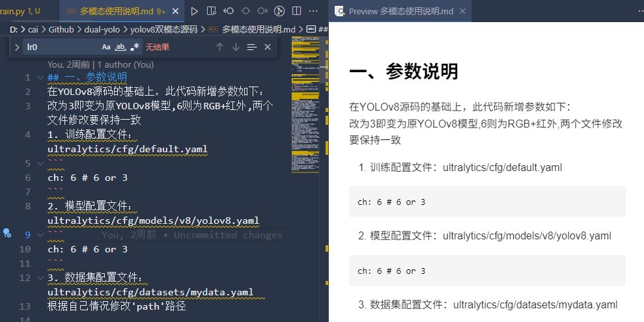Collapse fold chevron on line 5
The image size is (644, 322).
pyautogui.click(x=40, y=163)
